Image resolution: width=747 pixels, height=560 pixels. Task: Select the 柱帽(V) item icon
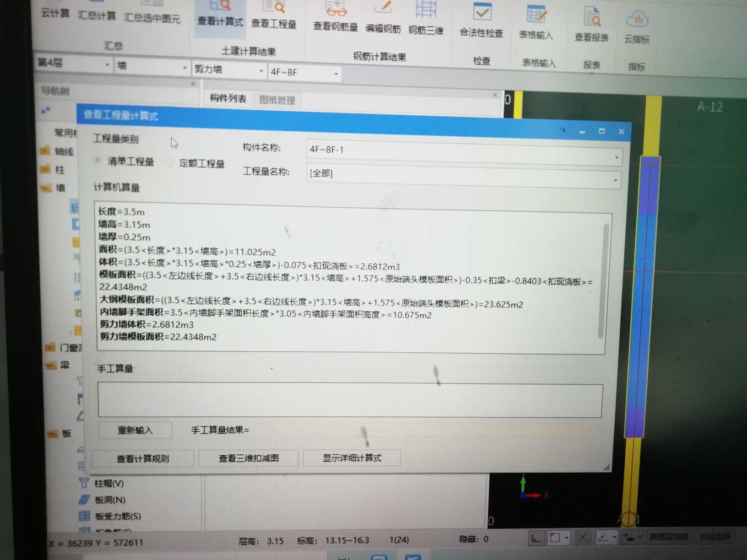[84, 483]
